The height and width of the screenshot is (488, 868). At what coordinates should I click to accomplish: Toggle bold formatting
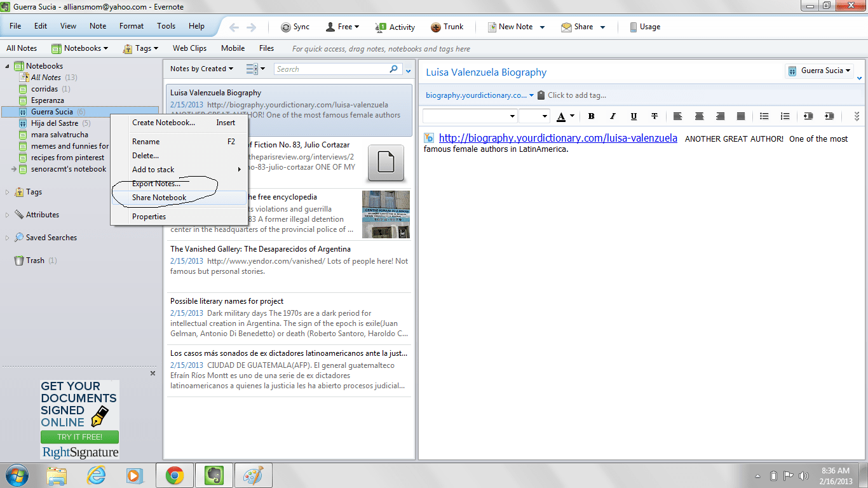click(591, 116)
